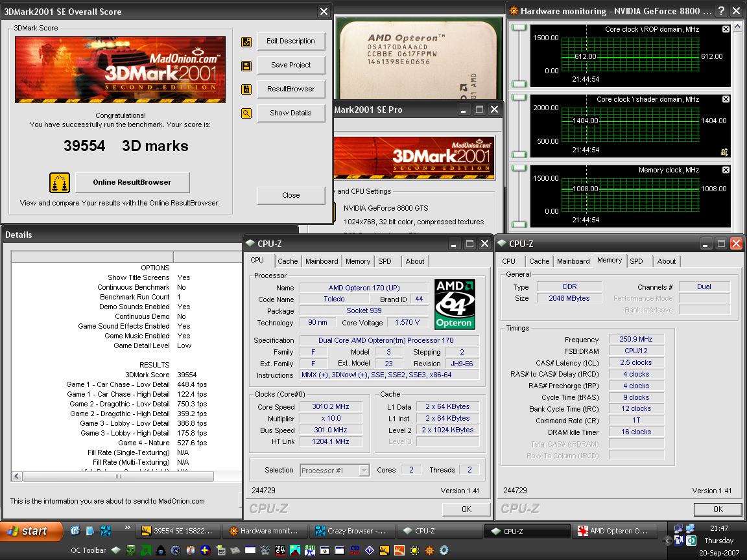Select the 'Hardware monit…' taskbar button
Screen dimensions: 747x560
click(x=265, y=531)
